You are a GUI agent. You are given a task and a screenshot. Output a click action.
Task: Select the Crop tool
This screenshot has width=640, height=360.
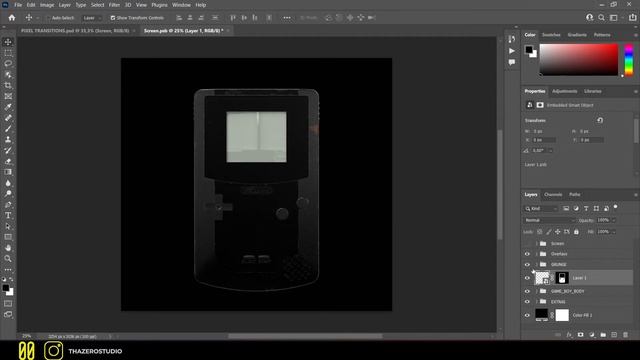click(8, 85)
